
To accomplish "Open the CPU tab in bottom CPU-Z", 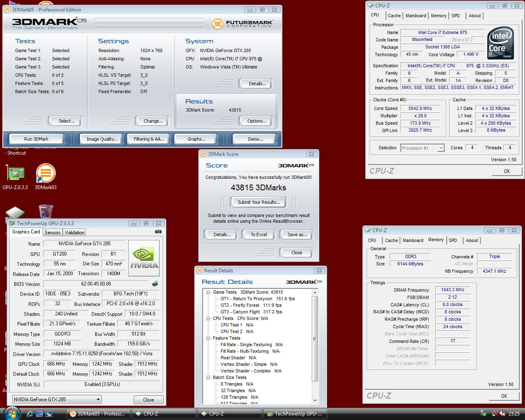I will pos(372,240).
